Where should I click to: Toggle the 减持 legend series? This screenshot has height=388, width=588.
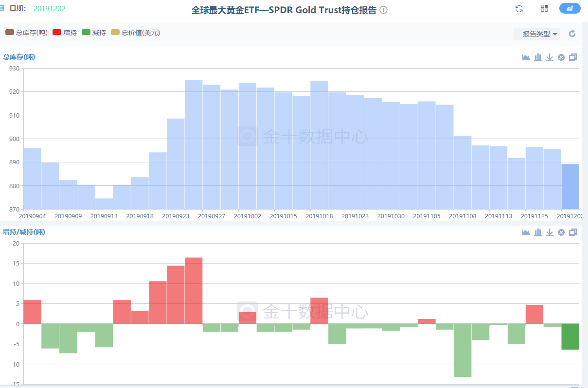click(x=94, y=33)
